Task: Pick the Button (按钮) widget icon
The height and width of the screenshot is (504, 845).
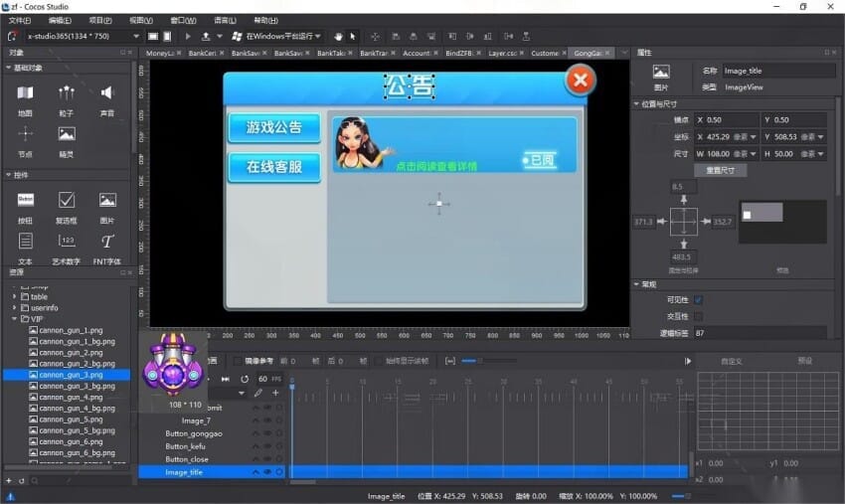Action: [25, 201]
